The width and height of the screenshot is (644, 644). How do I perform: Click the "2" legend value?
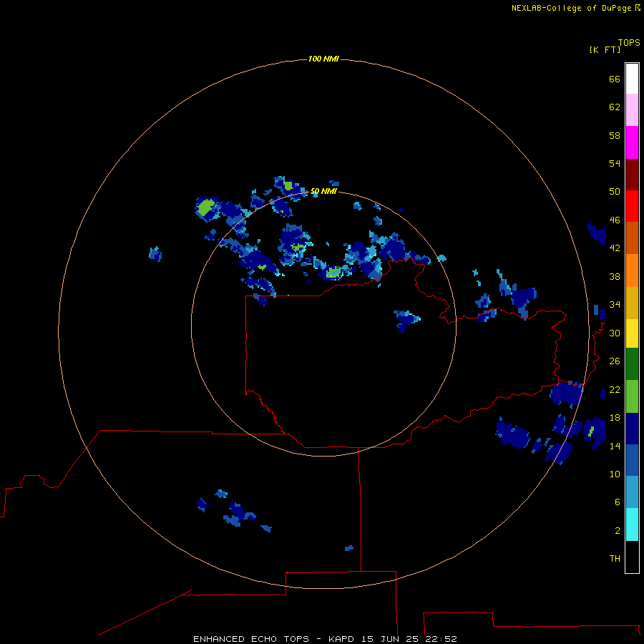click(618, 531)
